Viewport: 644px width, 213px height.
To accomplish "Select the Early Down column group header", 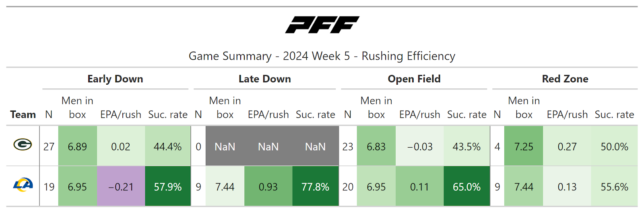I will (x=115, y=79).
